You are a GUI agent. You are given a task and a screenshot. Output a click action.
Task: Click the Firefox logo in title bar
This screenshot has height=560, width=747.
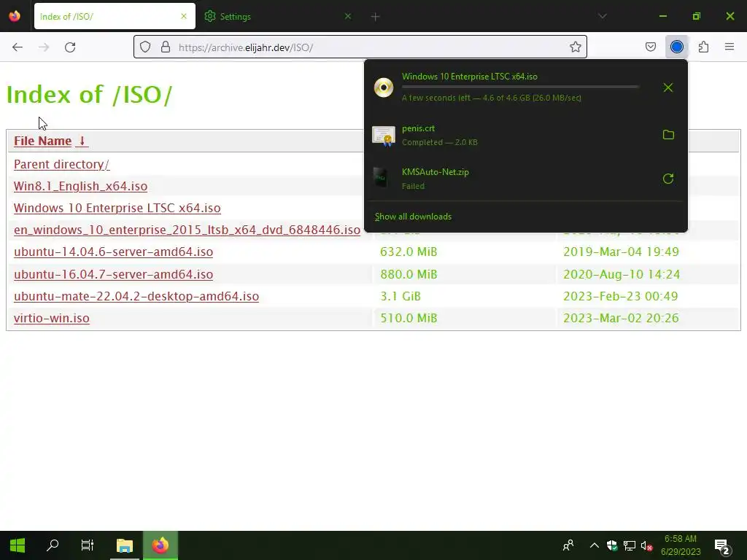[x=15, y=16]
